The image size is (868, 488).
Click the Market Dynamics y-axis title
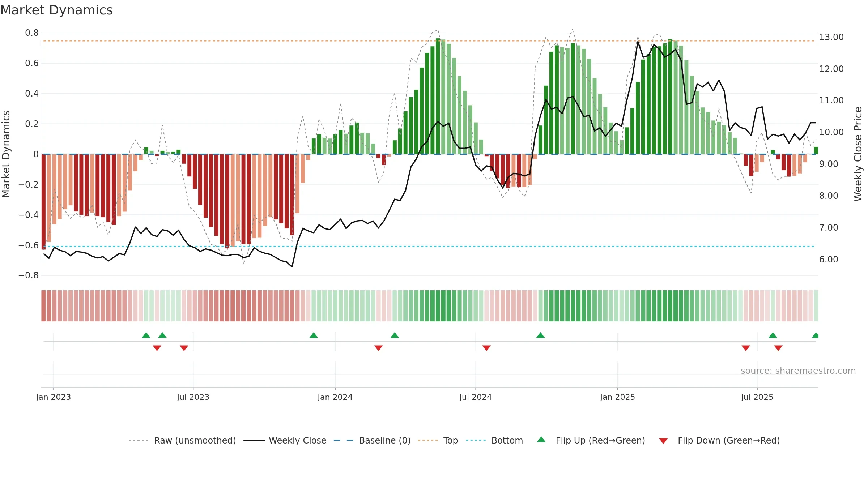pyautogui.click(x=6, y=154)
